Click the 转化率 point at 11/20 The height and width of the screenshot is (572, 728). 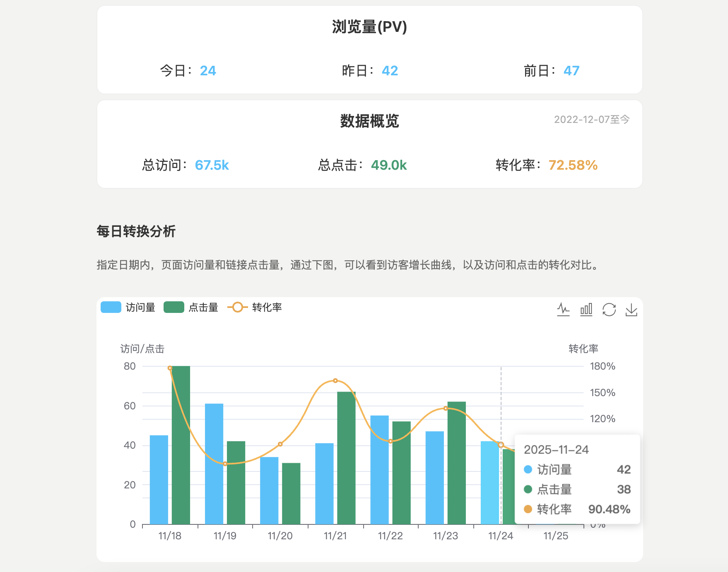coord(280,444)
